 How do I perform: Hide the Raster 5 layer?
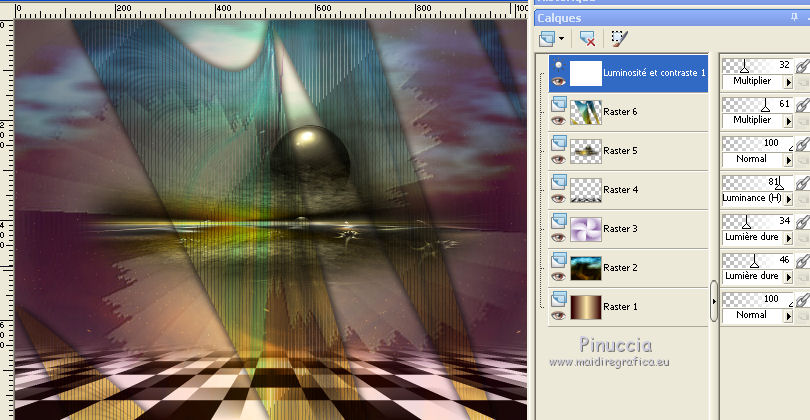(x=558, y=160)
